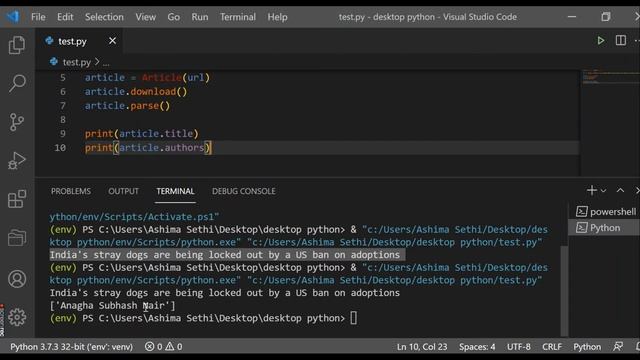Open the Manage gear menu
The height and width of the screenshot is (360, 640).
(17, 317)
